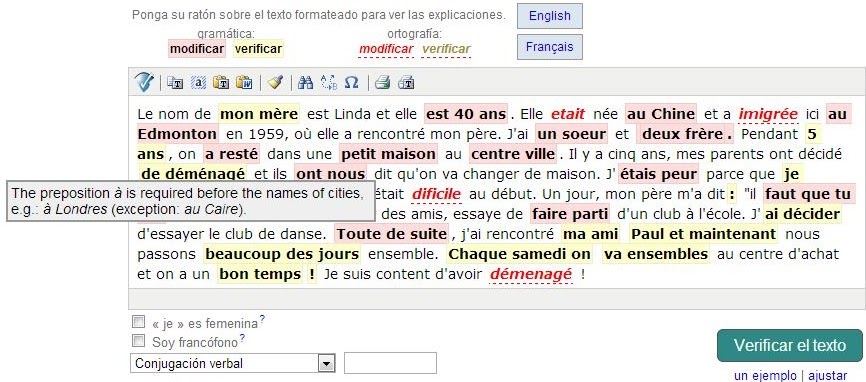Click the misspelled word 'dificile'
Viewport: 866px width, 382px height.
[x=436, y=194]
